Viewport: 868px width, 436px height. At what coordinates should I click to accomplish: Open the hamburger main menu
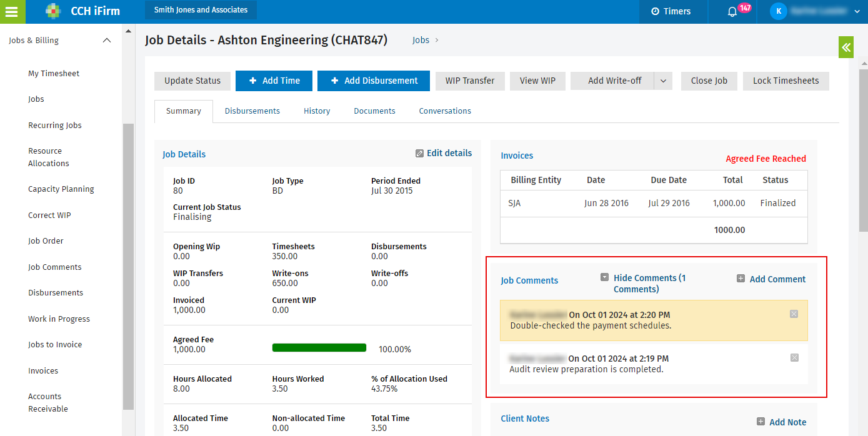point(12,11)
